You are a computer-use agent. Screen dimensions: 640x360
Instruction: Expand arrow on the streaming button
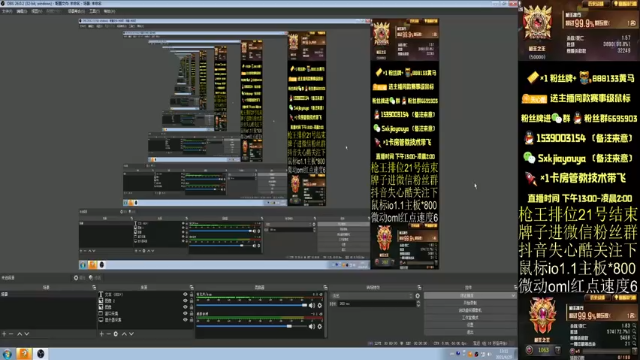pos(513,296)
